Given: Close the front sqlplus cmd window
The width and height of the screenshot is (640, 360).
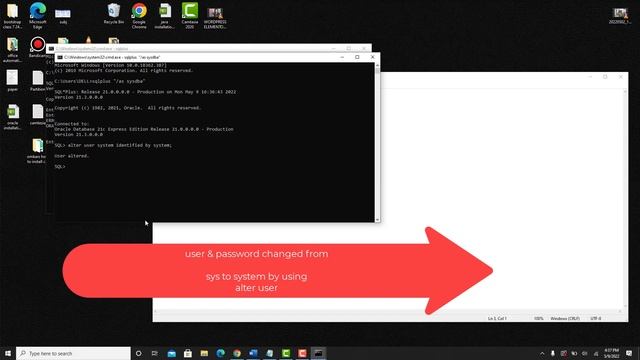Looking at the screenshot, I should [372, 57].
